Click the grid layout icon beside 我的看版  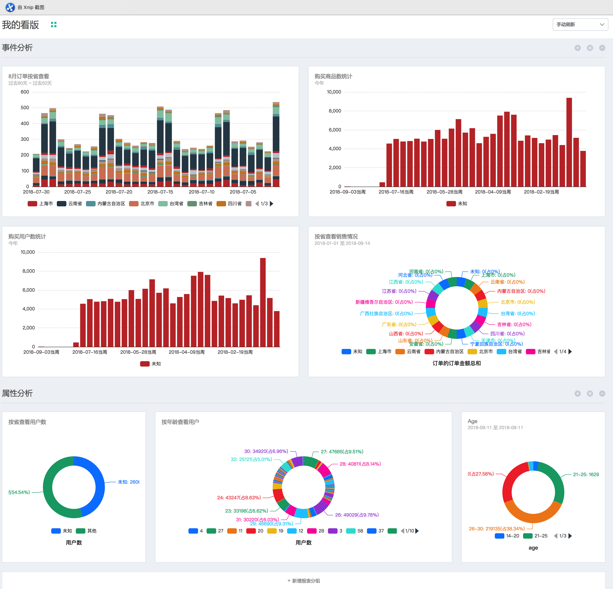tap(54, 25)
